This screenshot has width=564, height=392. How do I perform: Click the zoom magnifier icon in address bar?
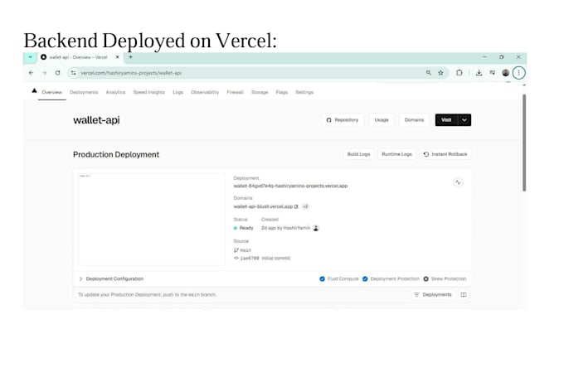(429, 73)
